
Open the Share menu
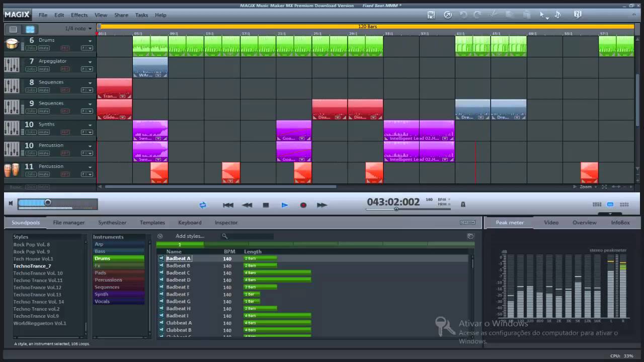coord(121,15)
